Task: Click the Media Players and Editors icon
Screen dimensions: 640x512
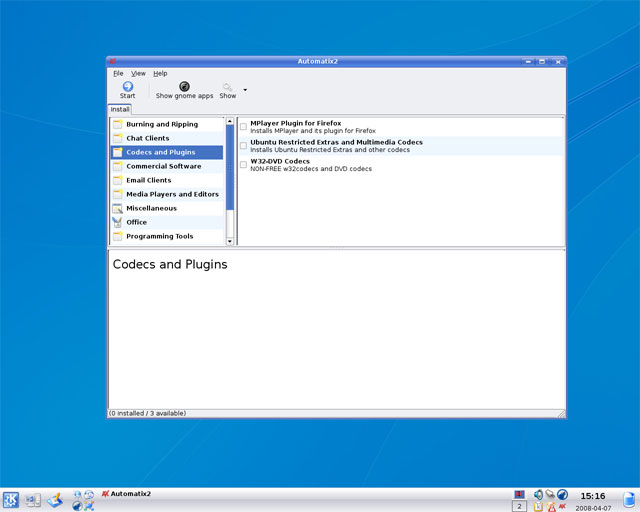Action: (118, 194)
